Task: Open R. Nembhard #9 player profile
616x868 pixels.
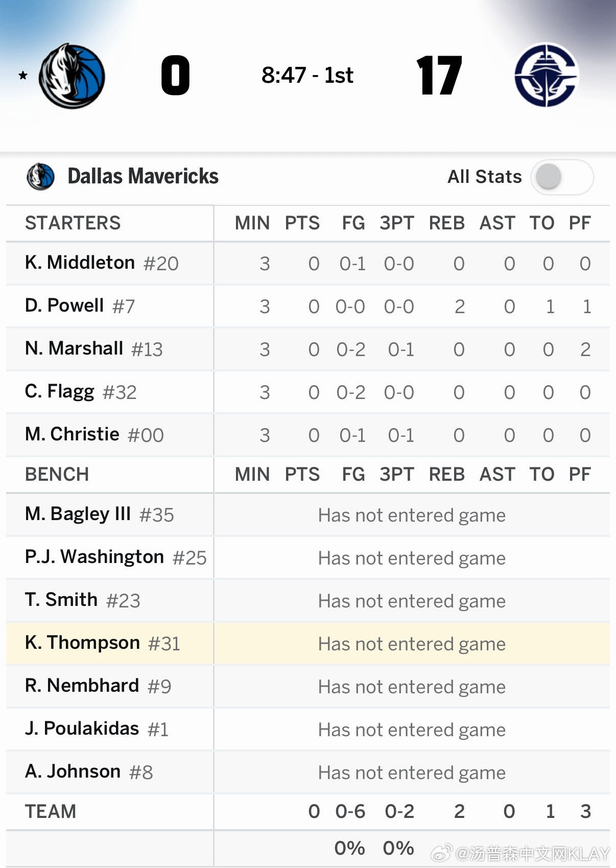Action: coord(98,686)
